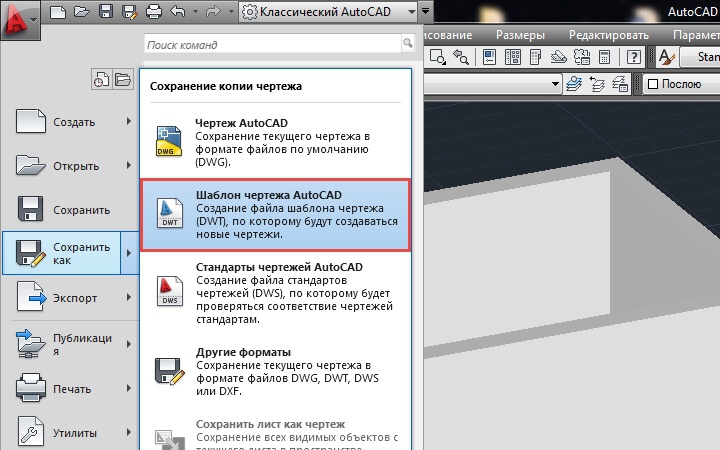Screen dimensions: 720x450
Task: Open the Undo history dropdown arrow
Action: click(195, 11)
